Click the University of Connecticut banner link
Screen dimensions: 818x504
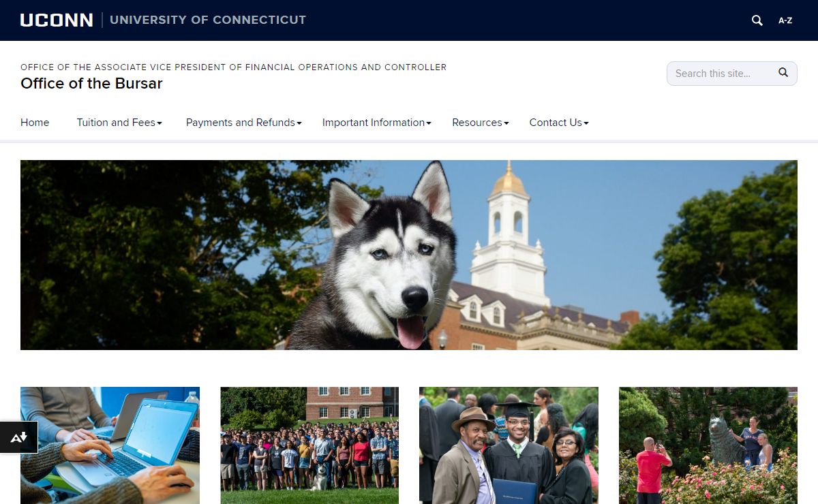pyautogui.click(x=208, y=20)
